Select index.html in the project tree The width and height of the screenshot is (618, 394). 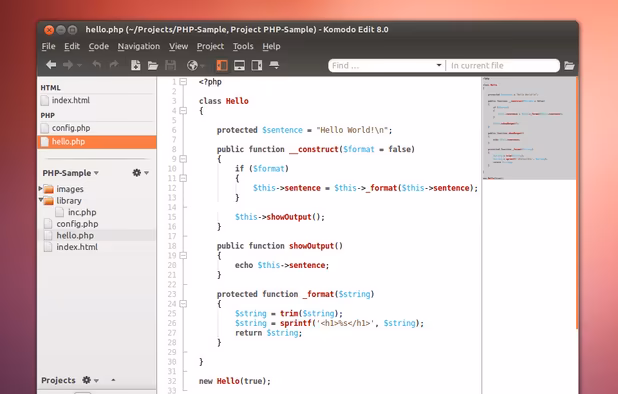point(77,247)
